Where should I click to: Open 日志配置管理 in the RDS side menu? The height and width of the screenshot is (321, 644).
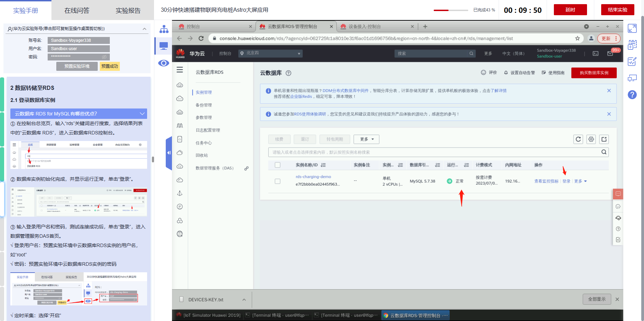click(x=208, y=130)
